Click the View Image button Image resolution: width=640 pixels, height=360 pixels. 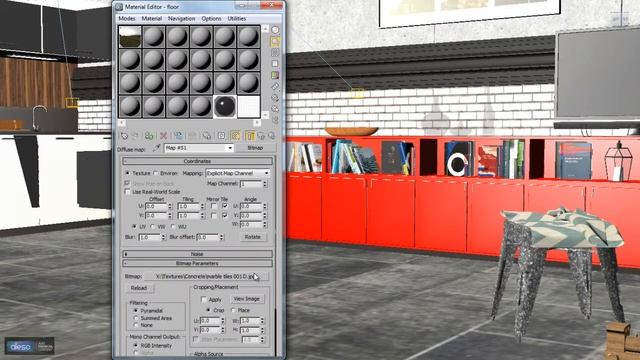coord(247,299)
